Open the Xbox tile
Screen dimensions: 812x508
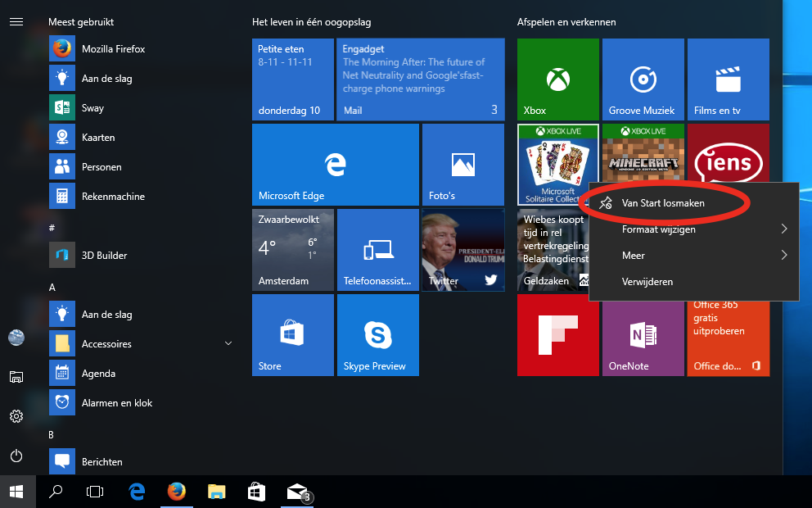tap(557, 79)
